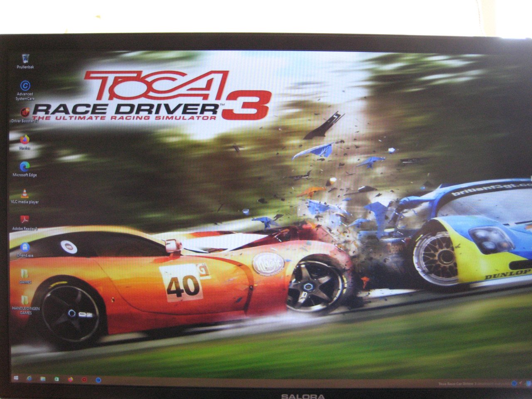Screen dimensions: 532x399
Task: Open the red Driver Booster taskbar icon
Action: (x=84, y=379)
